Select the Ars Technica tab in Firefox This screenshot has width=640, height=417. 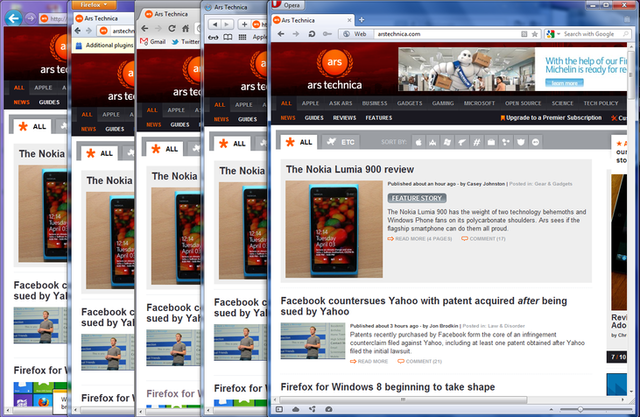[x=104, y=18]
